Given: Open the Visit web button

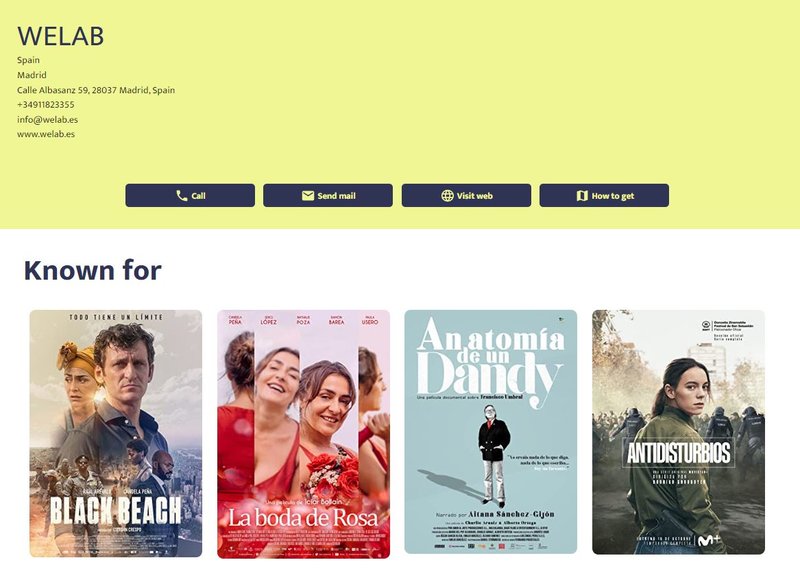Looking at the screenshot, I should [466, 195].
